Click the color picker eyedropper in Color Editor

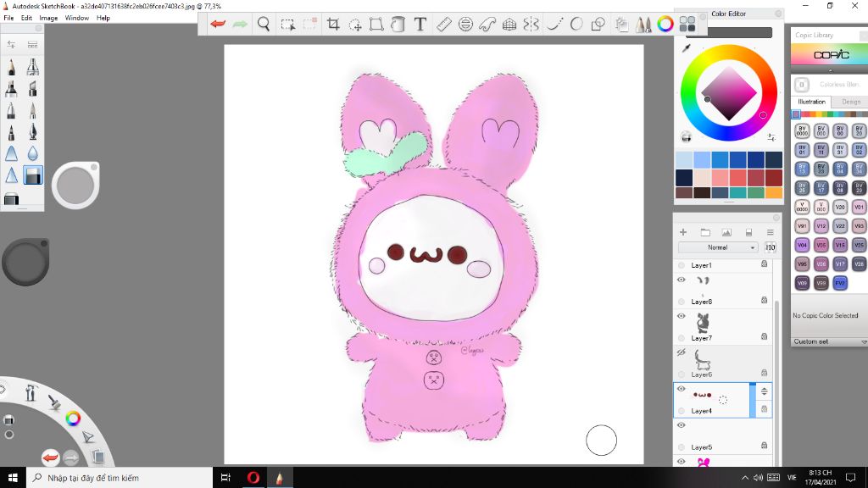click(687, 48)
